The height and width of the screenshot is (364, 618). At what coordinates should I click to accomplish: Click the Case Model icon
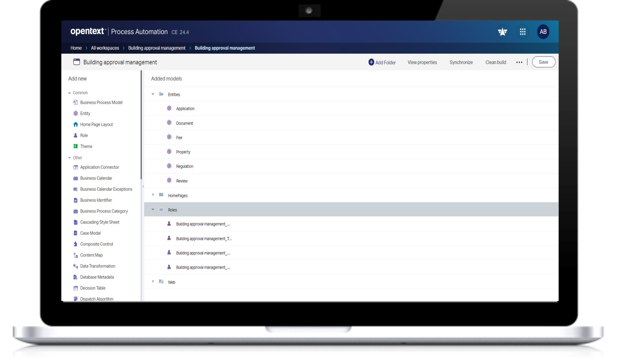pos(75,233)
